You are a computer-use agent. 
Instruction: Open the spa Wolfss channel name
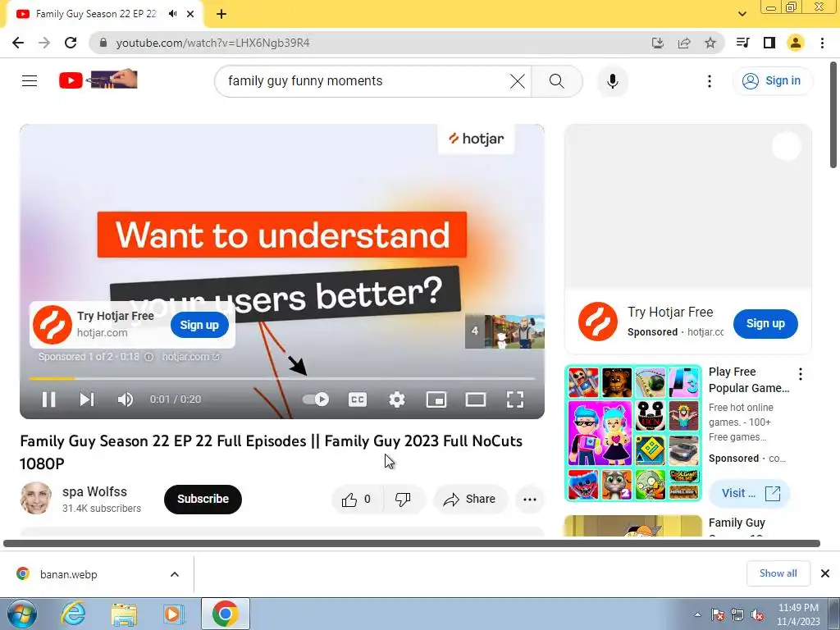point(95,491)
